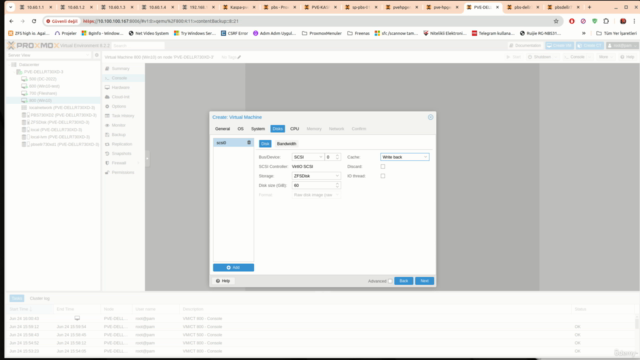Screen dimensions: 640x360
Task: Open Summary in VM side menu
Action: pyautogui.click(x=120, y=69)
